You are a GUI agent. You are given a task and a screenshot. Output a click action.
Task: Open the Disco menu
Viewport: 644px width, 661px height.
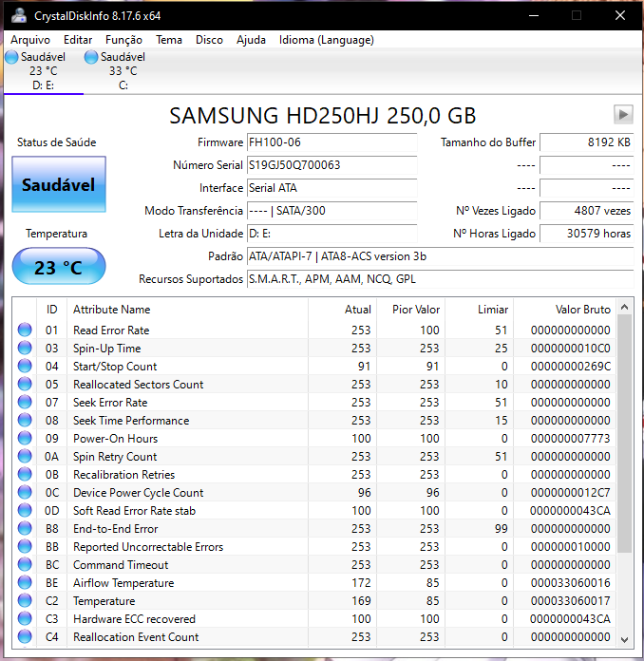click(209, 40)
